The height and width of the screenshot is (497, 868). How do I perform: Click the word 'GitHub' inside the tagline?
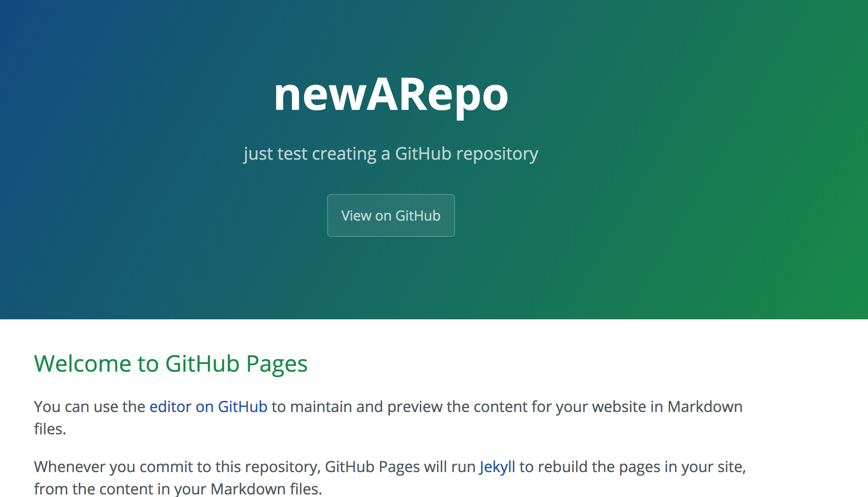[423, 154]
